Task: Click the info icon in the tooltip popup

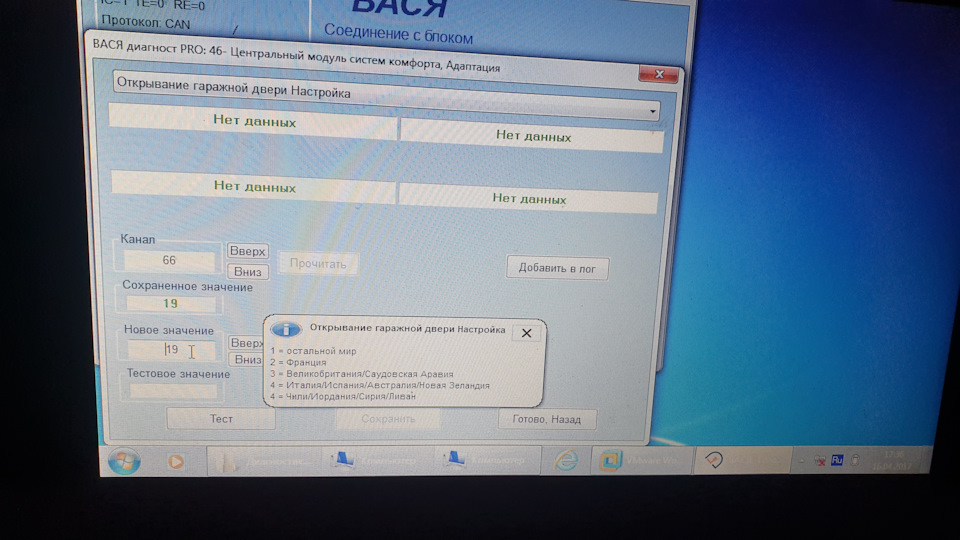Action: [286, 329]
